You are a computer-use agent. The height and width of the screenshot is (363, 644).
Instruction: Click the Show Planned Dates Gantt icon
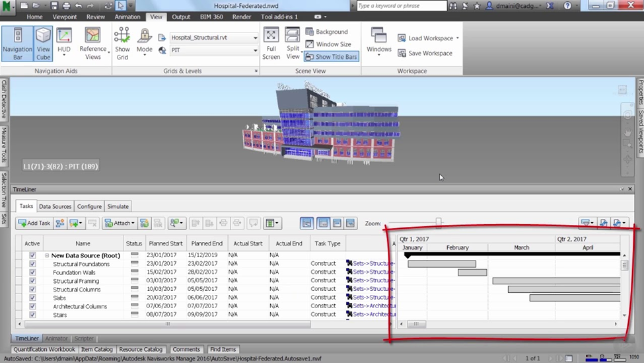coord(323,223)
